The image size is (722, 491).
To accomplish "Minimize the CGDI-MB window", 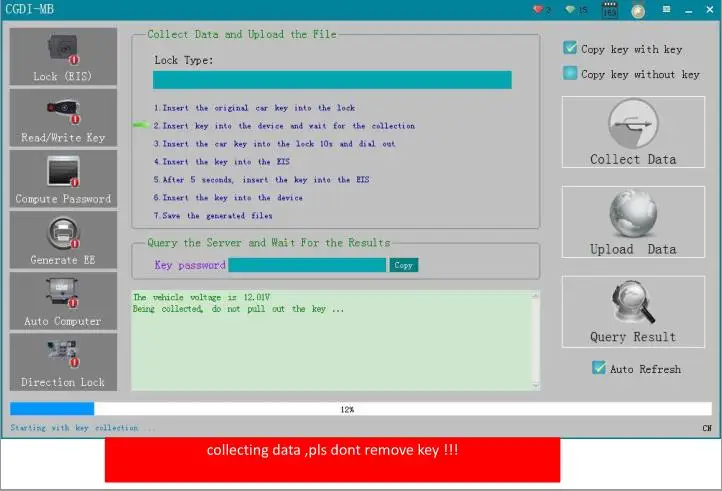I will tap(688, 10).
